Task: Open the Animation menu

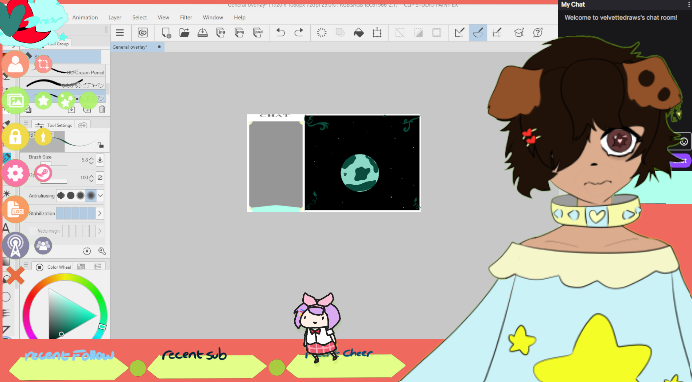Action: pos(85,17)
